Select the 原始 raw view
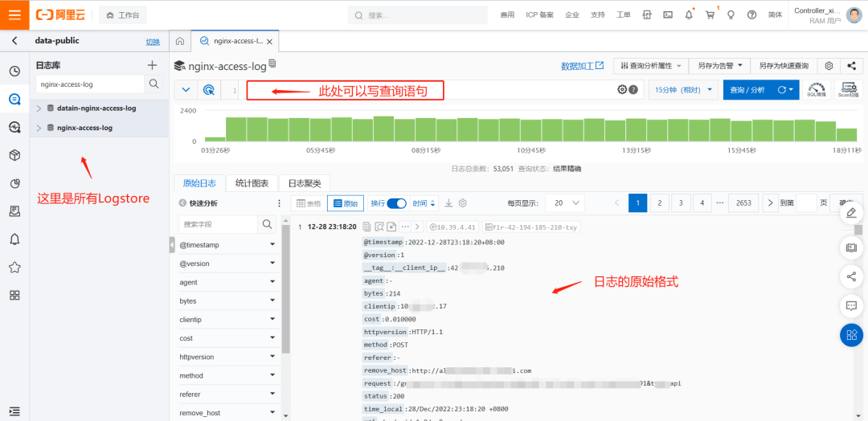The height and width of the screenshot is (421, 868). tap(346, 203)
